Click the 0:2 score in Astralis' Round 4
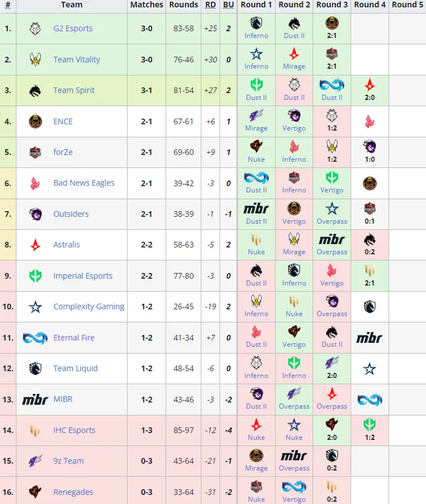This screenshot has width=426, height=504. tap(370, 252)
